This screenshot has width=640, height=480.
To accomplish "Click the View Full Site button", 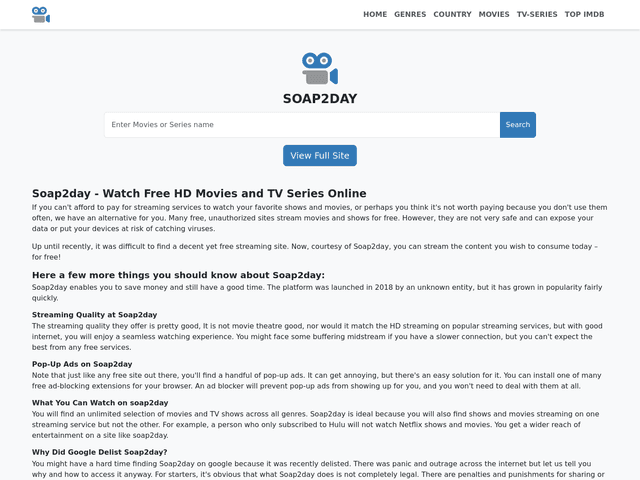I will coord(320,156).
